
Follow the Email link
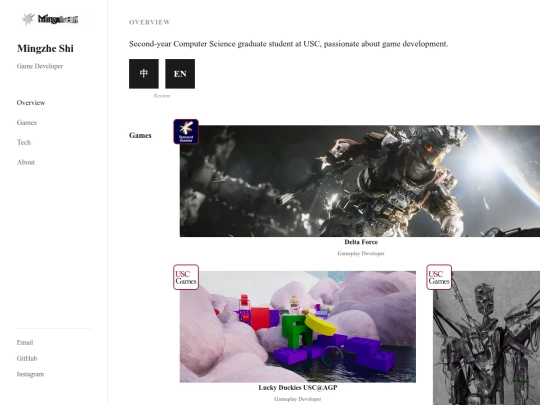(x=25, y=342)
